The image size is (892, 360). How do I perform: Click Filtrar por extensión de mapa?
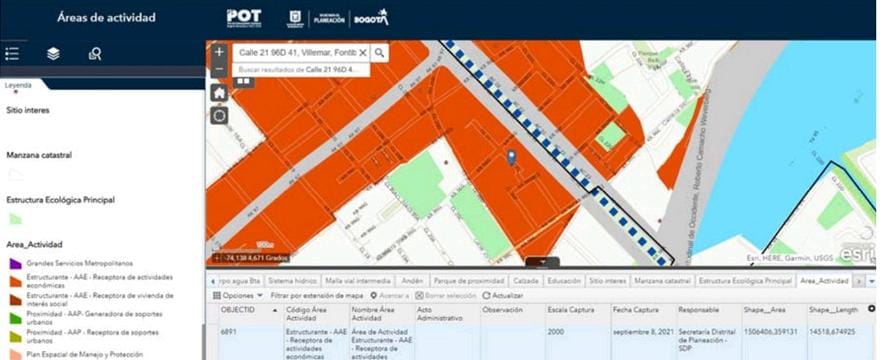[x=317, y=296]
